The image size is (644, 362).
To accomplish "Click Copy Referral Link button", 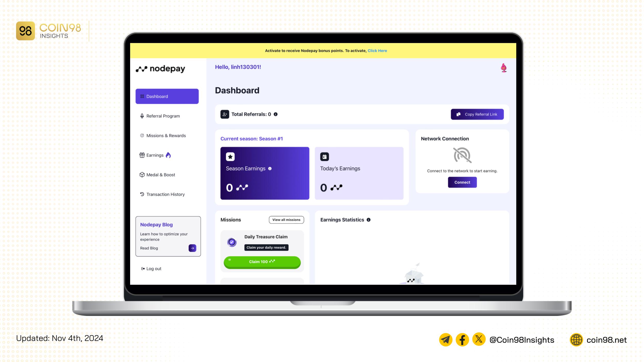I will pyautogui.click(x=477, y=115).
